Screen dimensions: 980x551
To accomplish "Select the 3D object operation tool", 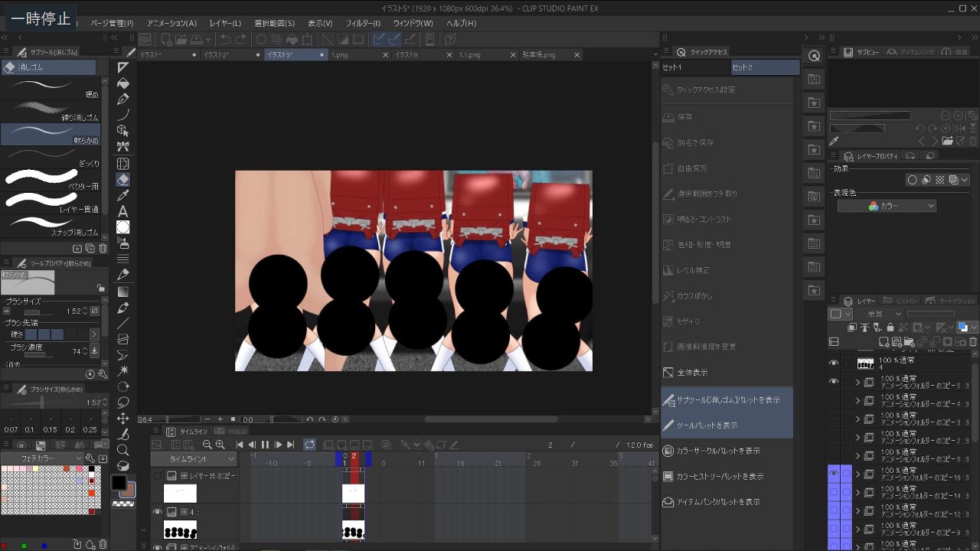I will click(122, 132).
